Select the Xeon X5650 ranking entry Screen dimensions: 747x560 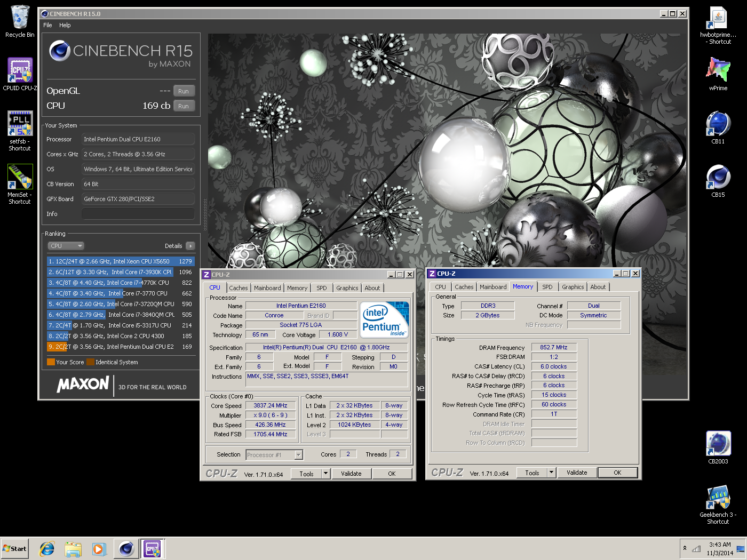click(121, 261)
